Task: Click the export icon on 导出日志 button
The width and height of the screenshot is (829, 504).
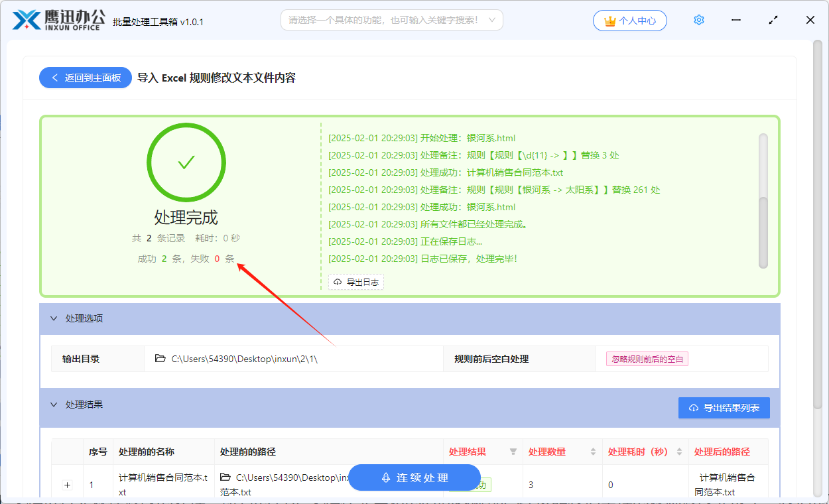Action: click(337, 281)
